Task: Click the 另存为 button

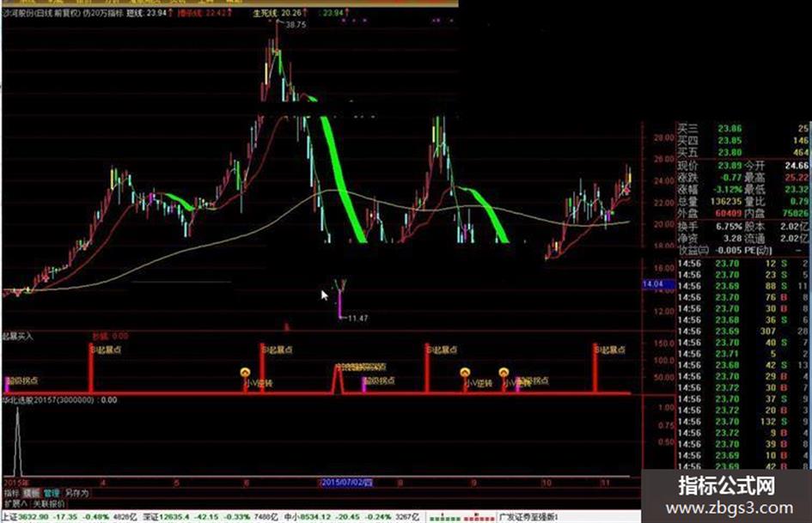Action: (76, 494)
